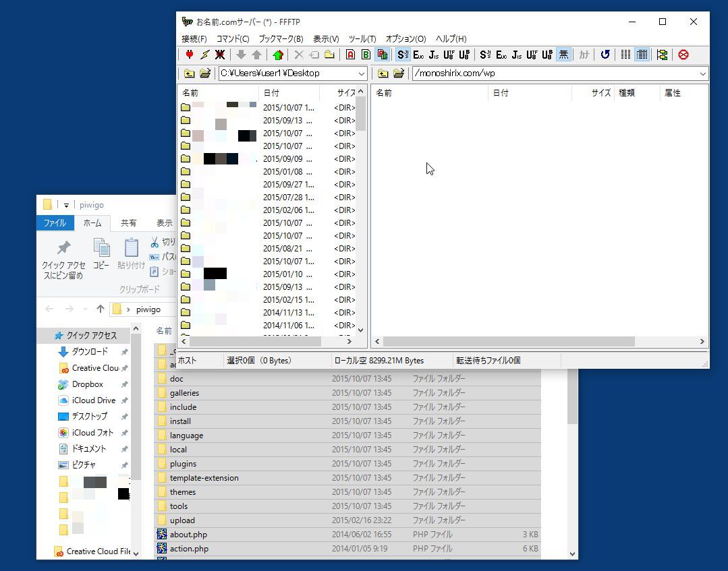Toggle half-width kana conversion (かな) button

point(584,55)
